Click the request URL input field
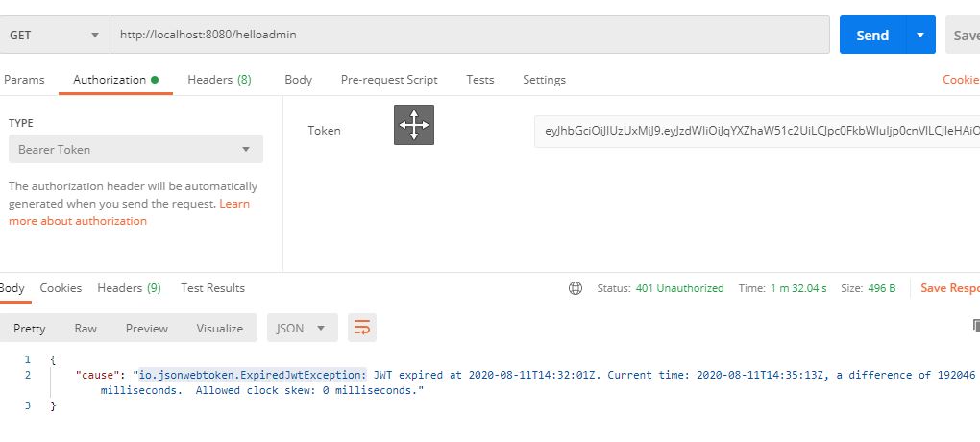Screen dimensions: 980x442 470,35
